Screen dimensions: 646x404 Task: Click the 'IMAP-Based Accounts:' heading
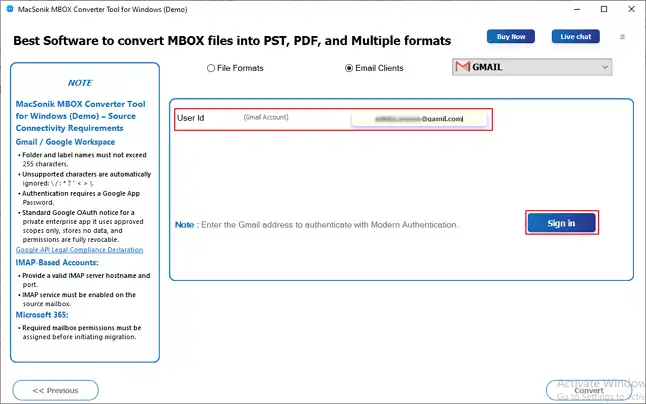[57, 263]
